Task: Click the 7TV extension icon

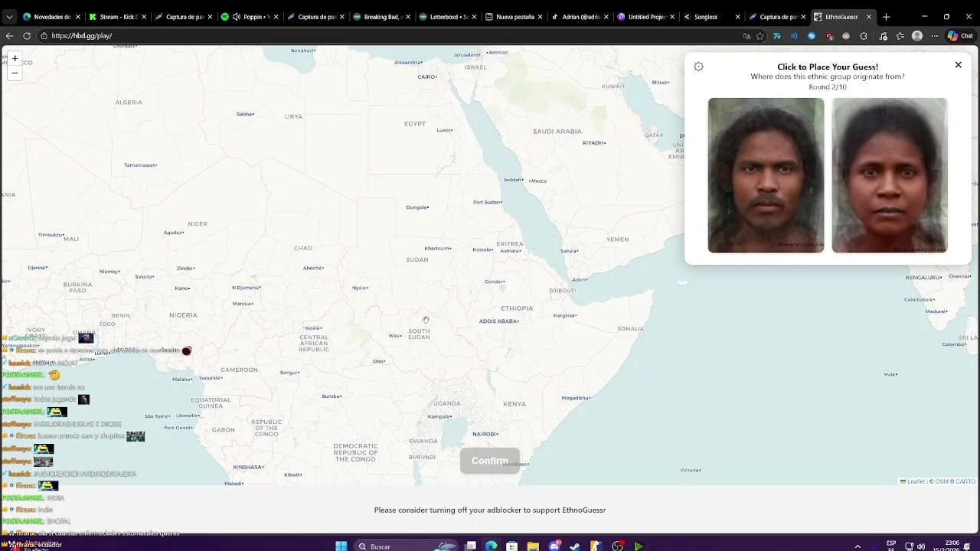Action: point(777,36)
